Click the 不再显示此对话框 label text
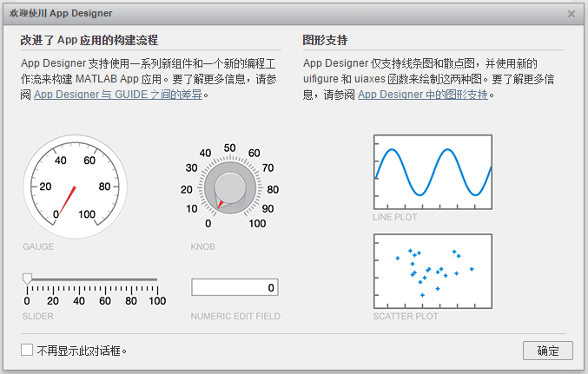The height and width of the screenshot is (374, 588). tap(82, 351)
